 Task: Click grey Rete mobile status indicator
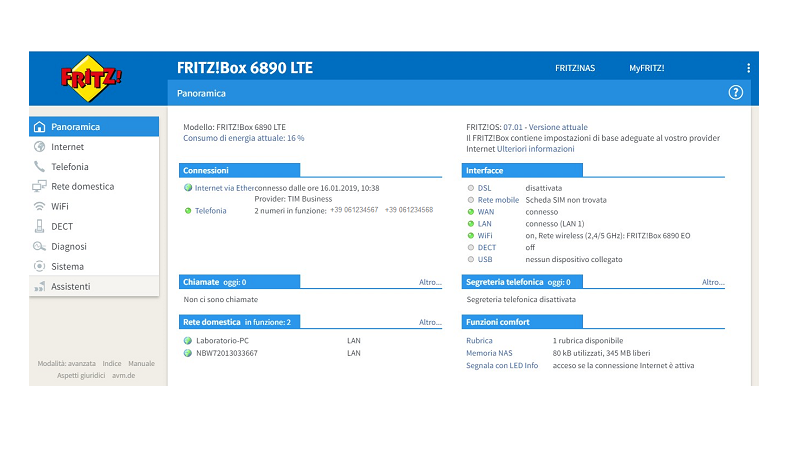470,200
